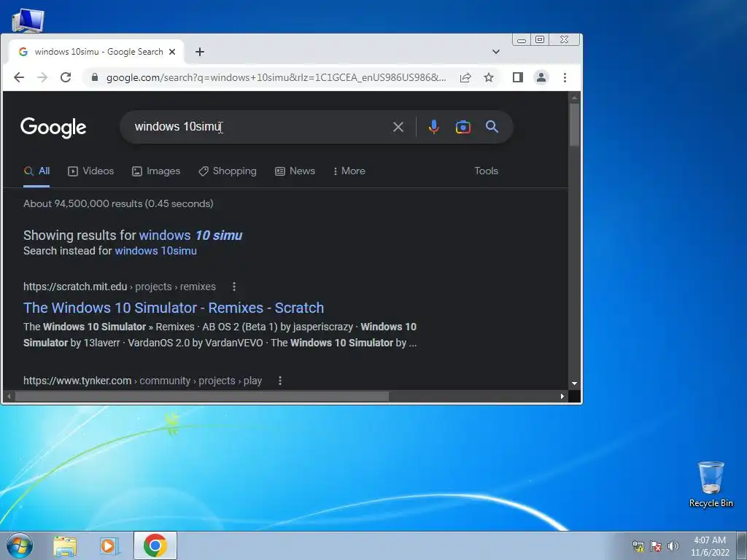
Task: Maximize the Chrome window
Action: (540, 39)
